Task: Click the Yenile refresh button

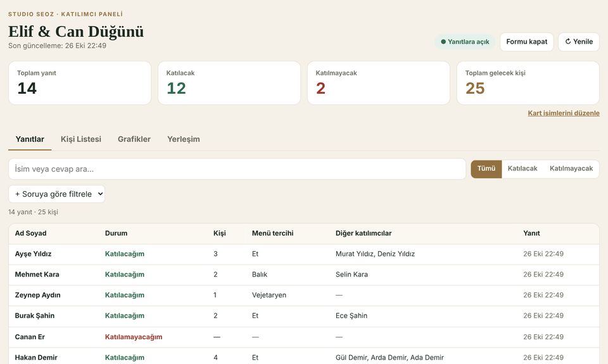Action: click(578, 42)
